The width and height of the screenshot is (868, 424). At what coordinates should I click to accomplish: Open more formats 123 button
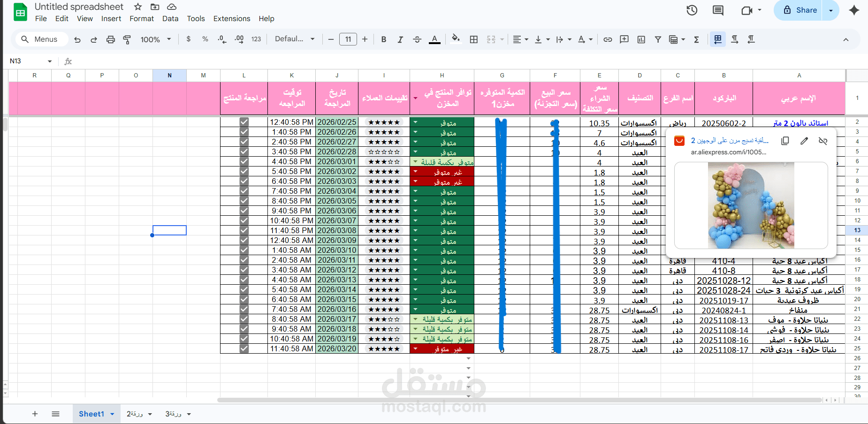[x=256, y=39]
